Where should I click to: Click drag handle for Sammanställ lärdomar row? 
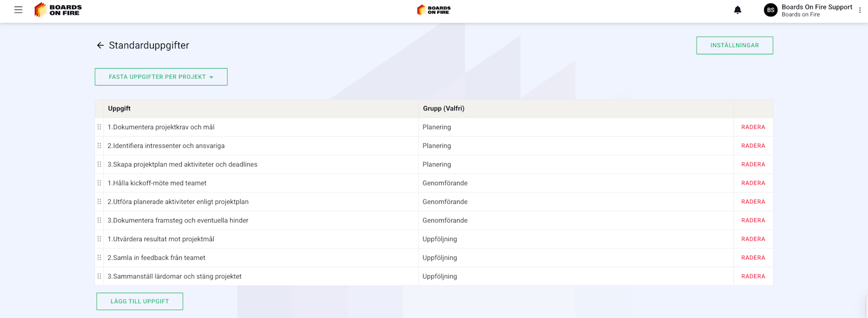pos(99,276)
